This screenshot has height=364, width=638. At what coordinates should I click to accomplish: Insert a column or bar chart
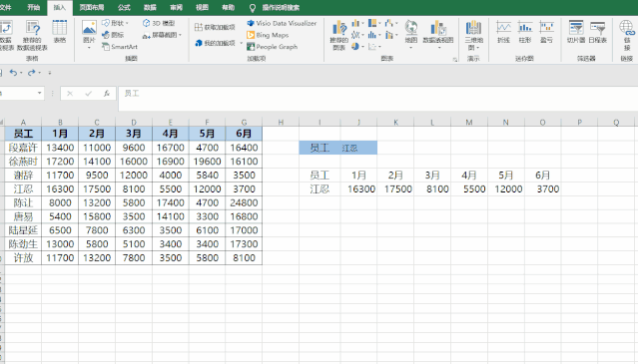click(357, 23)
